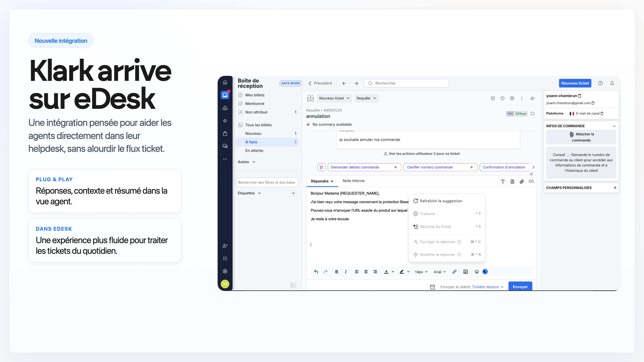Click the Envoyer button

tap(520, 287)
